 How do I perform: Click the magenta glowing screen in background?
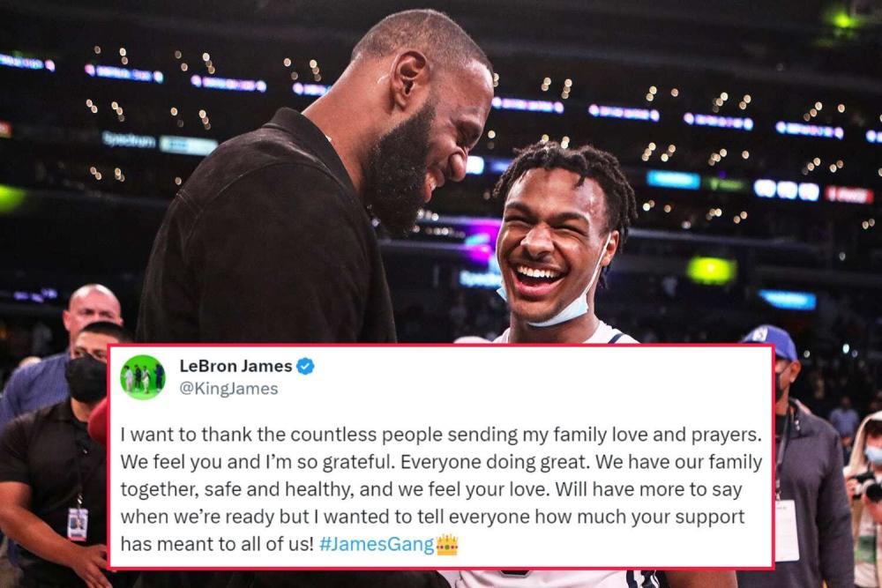481,246
